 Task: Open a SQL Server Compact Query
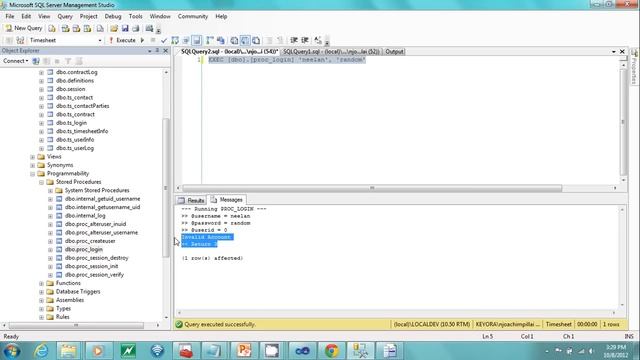click(x=100, y=29)
